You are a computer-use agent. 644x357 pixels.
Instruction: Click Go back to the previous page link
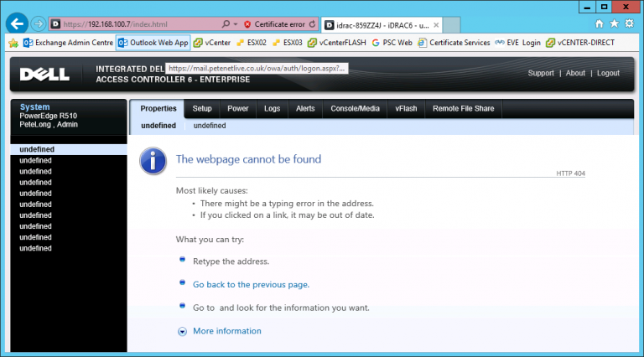coord(251,284)
